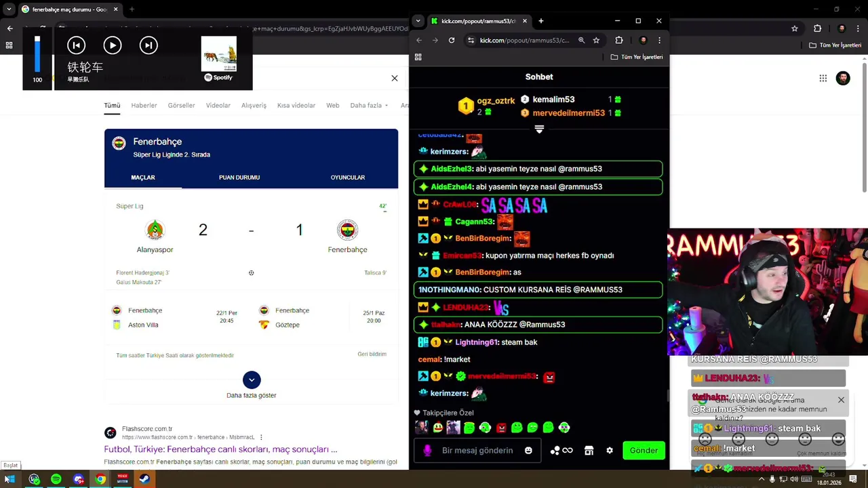Screen dimensions: 868x488
Task: Open the emoji picker smiley icon
Action: pos(528,451)
